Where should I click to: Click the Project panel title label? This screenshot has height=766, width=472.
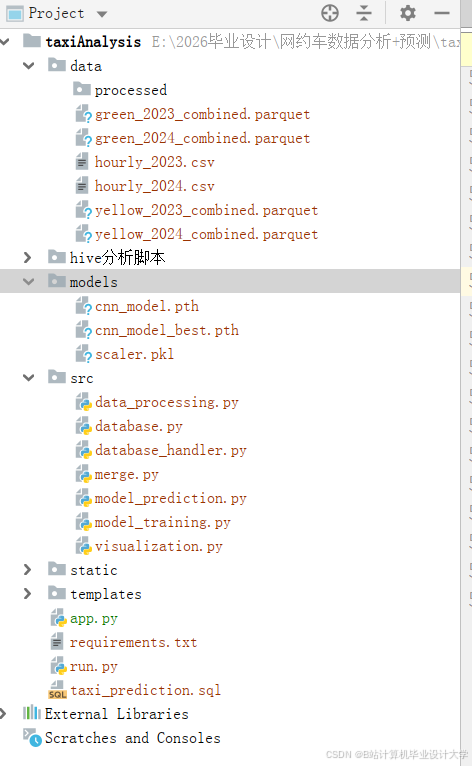pyautogui.click(x=56, y=13)
